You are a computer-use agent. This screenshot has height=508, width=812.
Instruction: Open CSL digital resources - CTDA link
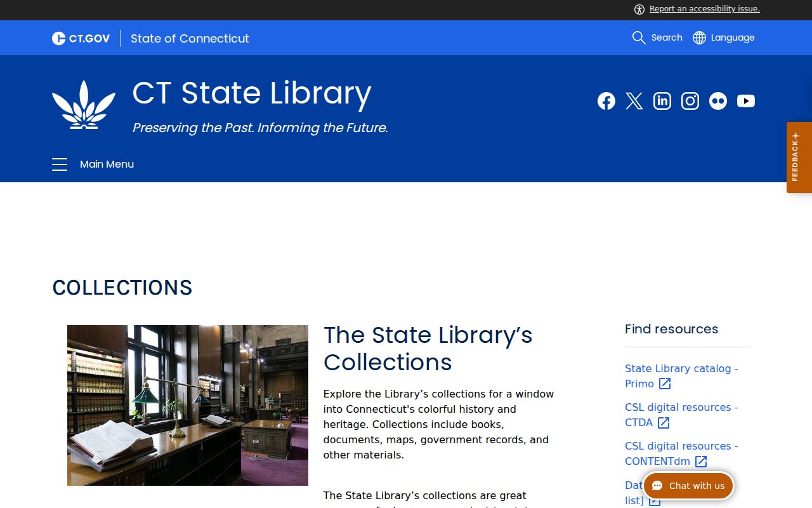coord(681,415)
